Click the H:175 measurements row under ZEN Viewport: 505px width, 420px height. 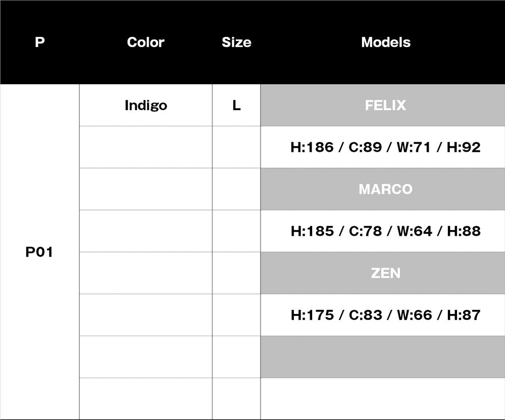(x=385, y=315)
